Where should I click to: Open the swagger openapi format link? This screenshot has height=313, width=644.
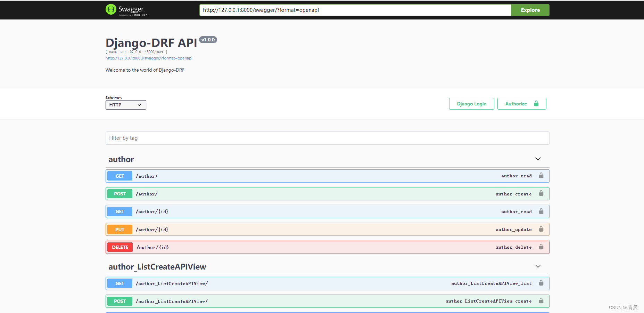click(149, 58)
